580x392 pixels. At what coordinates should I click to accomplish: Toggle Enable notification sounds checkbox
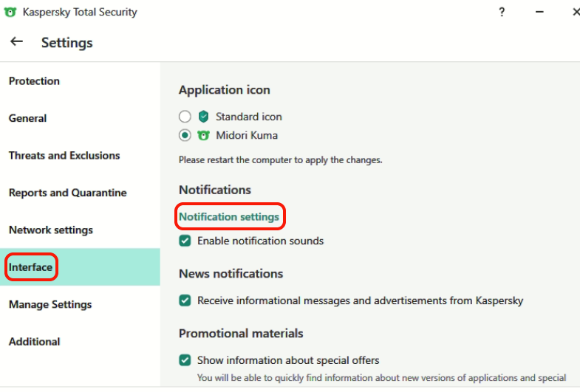(185, 241)
